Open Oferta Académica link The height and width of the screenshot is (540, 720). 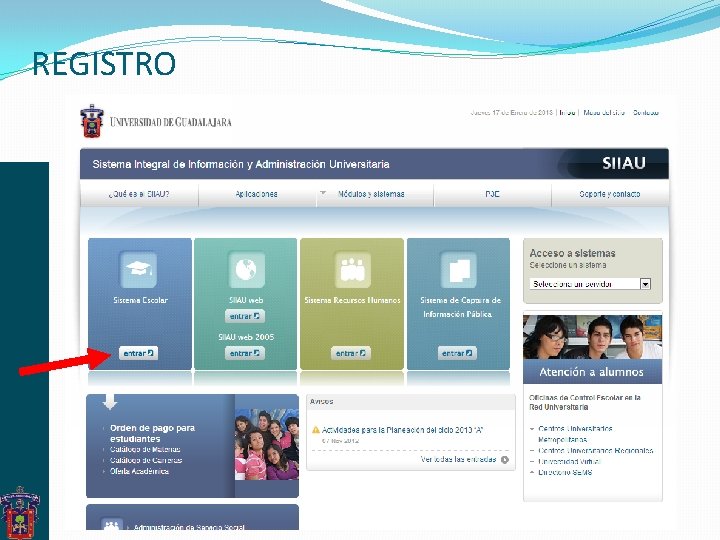click(139, 471)
